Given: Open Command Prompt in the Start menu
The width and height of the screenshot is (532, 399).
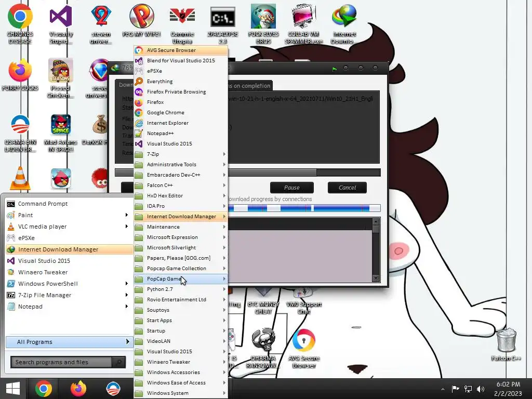Looking at the screenshot, I should [69, 204].
